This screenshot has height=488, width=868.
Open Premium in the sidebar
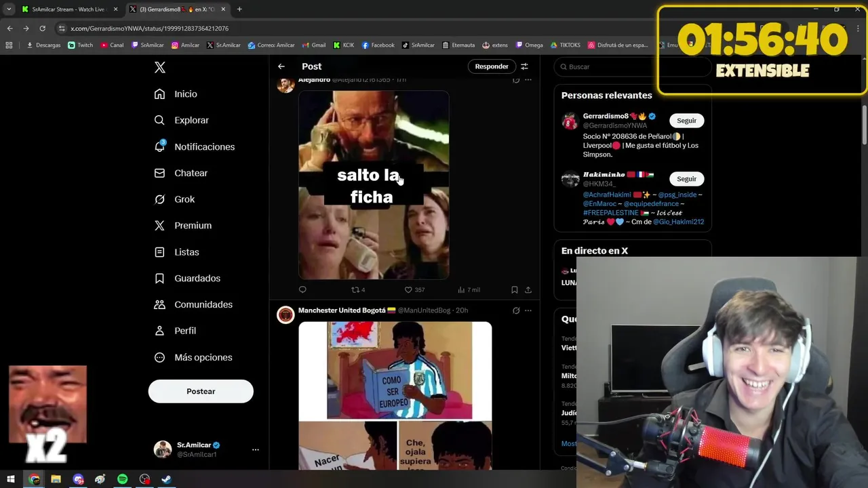click(x=182, y=226)
